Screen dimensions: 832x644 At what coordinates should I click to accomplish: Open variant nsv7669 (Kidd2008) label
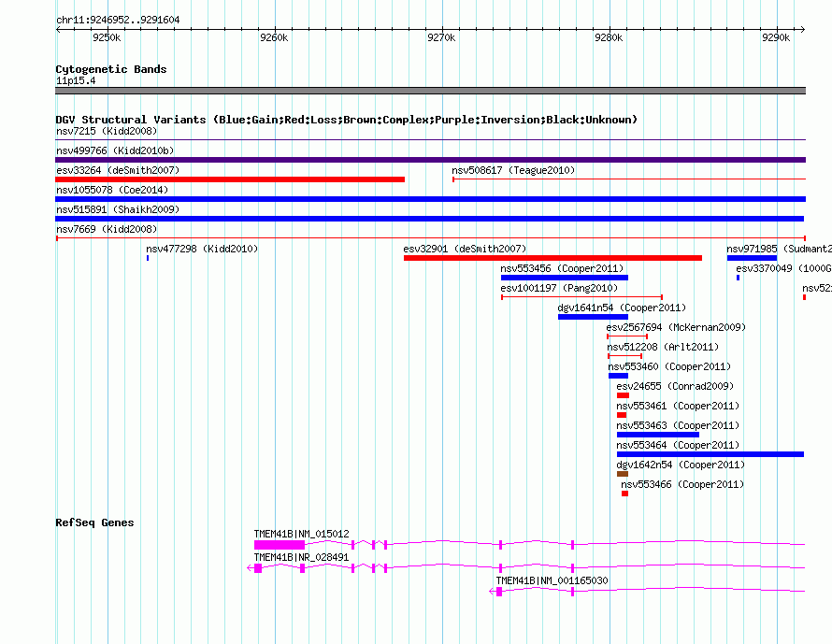[x=107, y=229]
